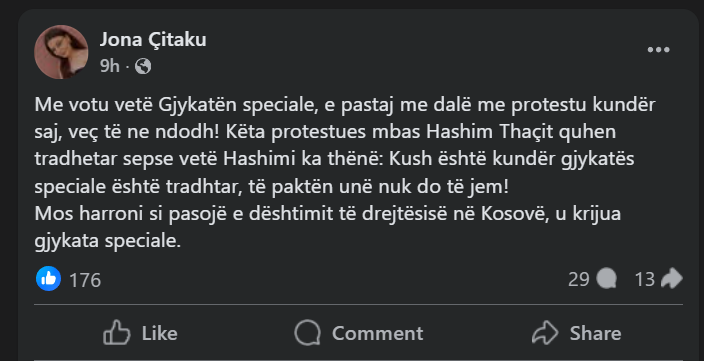Click the globe public audience icon
Viewport: 704px width, 361px height.
(143, 67)
